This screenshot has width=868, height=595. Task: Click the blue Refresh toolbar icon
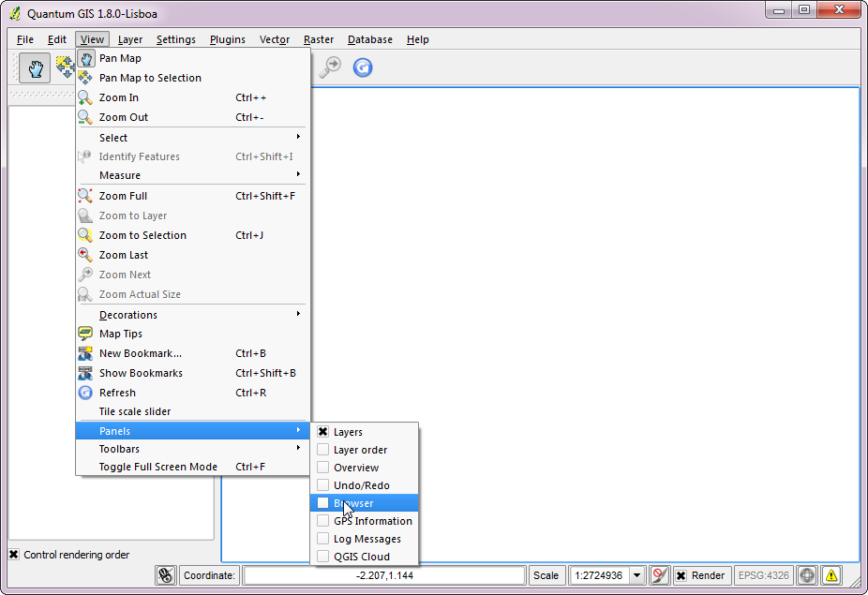[x=363, y=67]
